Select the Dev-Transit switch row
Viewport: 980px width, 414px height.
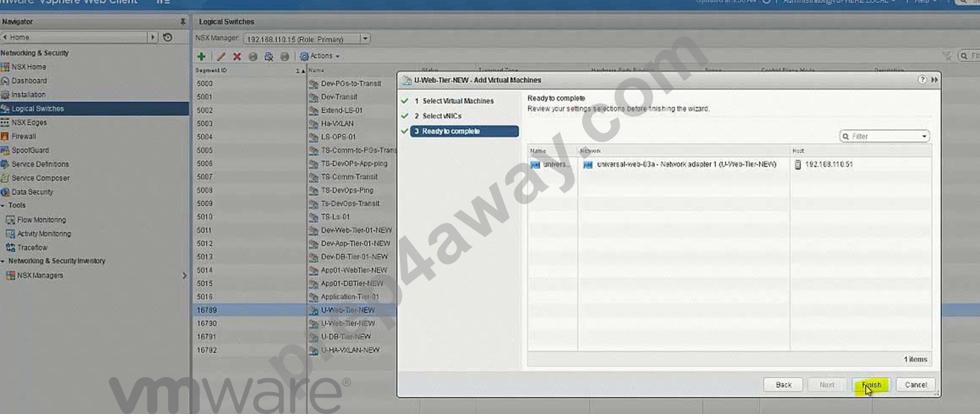tap(339, 97)
